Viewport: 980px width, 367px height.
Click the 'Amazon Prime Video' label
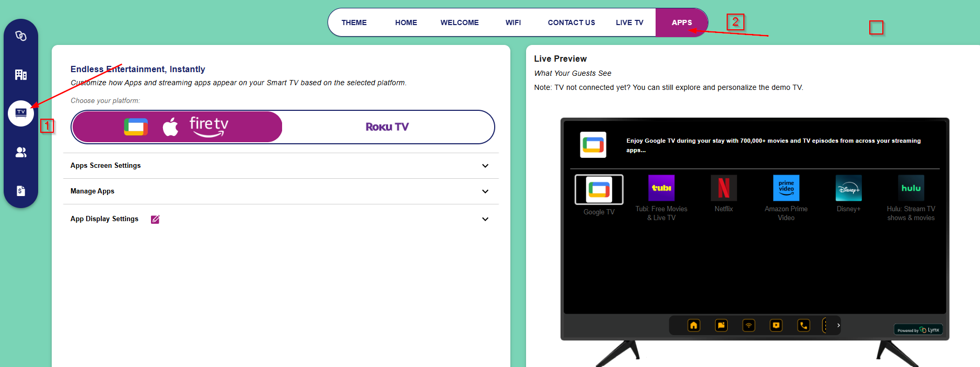pyautogui.click(x=786, y=213)
